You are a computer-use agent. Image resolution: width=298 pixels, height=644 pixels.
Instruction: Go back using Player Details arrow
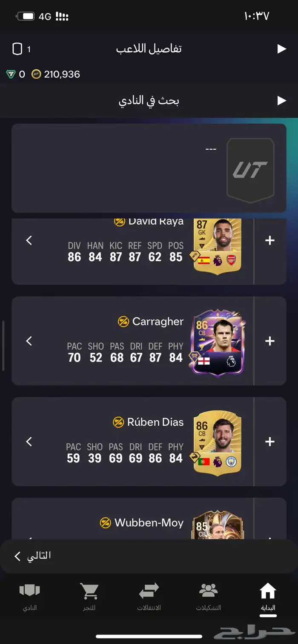pyautogui.click(x=281, y=49)
